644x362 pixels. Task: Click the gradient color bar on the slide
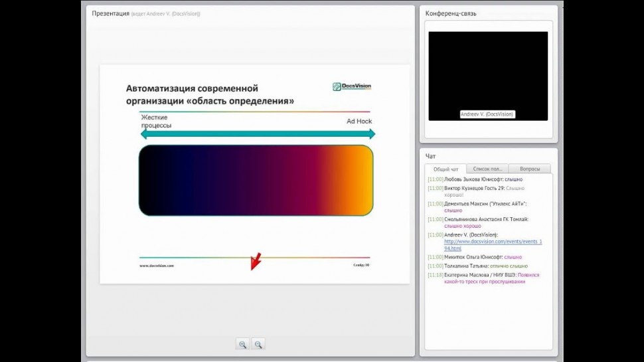click(x=256, y=181)
